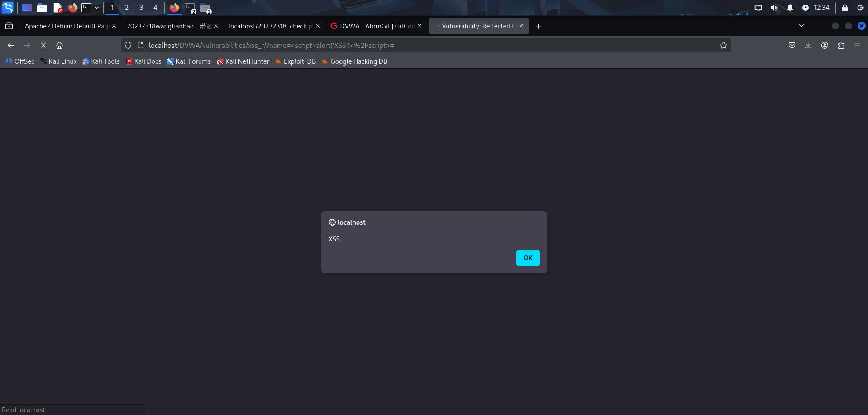Launch the text editor from the panel
This screenshot has height=415, width=868.
(57, 8)
